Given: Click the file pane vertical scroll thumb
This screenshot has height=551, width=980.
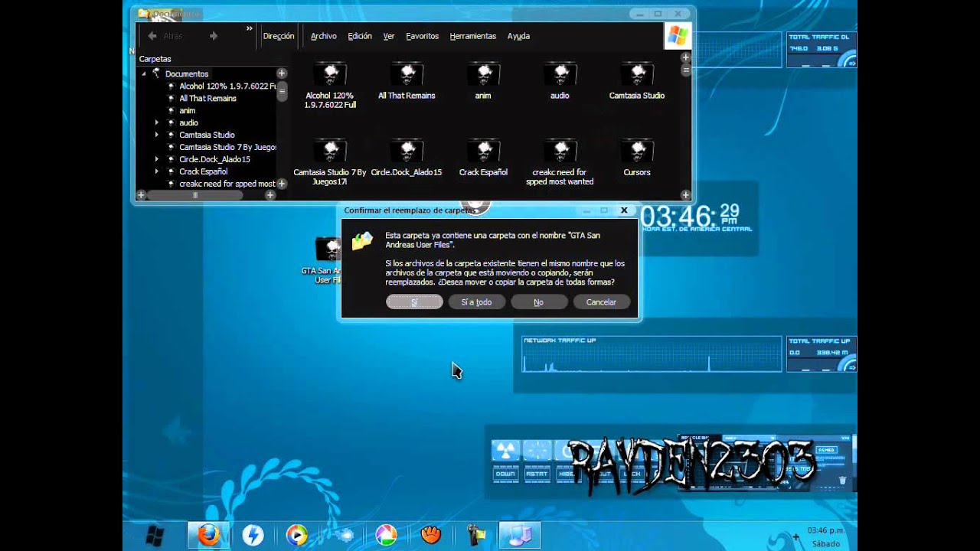Looking at the screenshot, I should pyautogui.click(x=686, y=70).
